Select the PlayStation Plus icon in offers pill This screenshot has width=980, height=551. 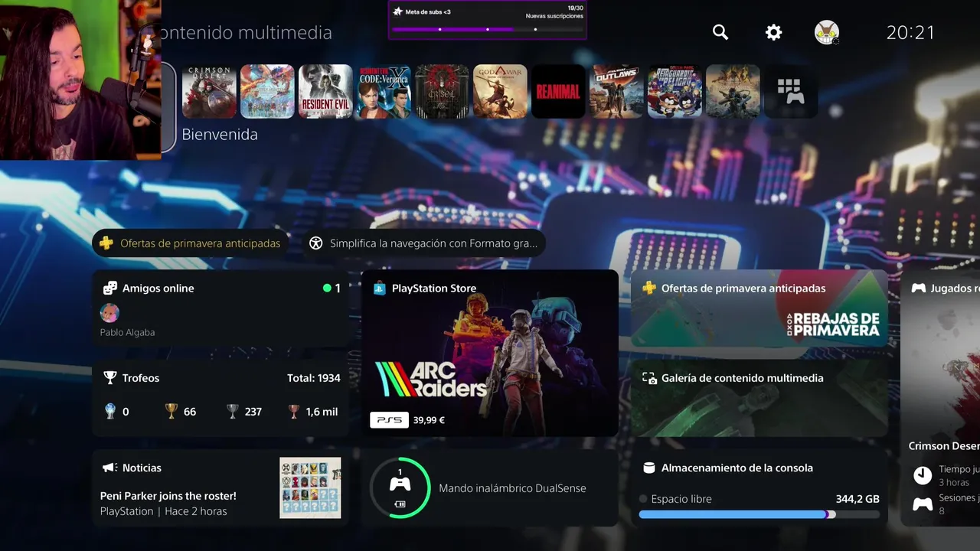(106, 243)
